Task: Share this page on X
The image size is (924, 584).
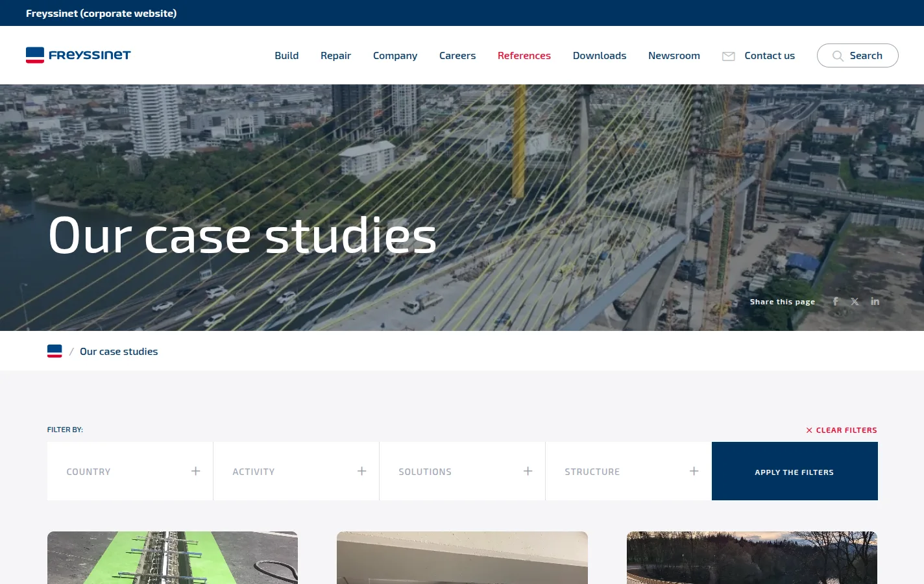Action: [855, 301]
